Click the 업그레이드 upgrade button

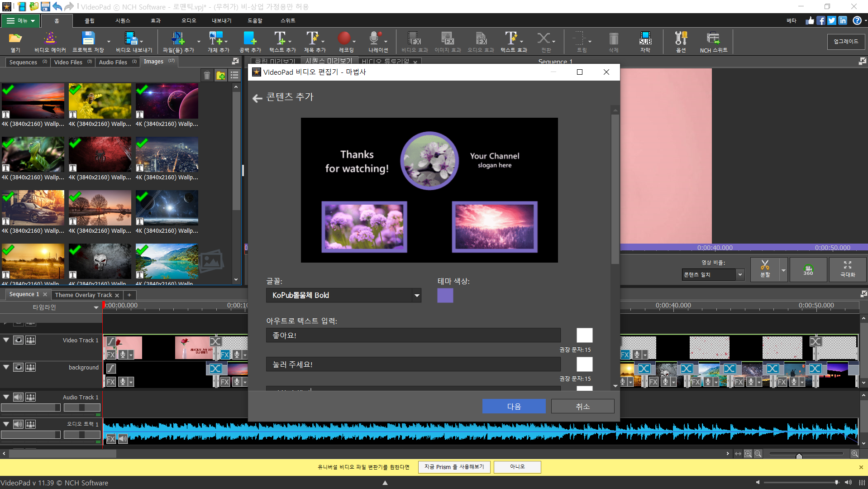[846, 41]
